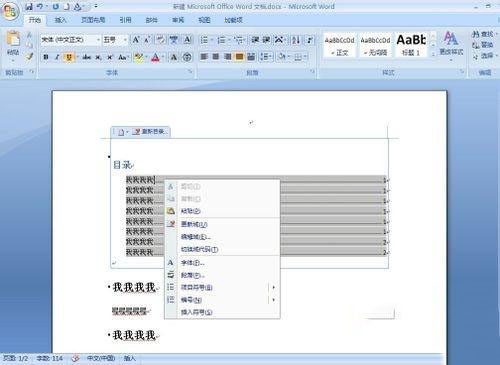Insert enclosed character circle icon

(187, 57)
